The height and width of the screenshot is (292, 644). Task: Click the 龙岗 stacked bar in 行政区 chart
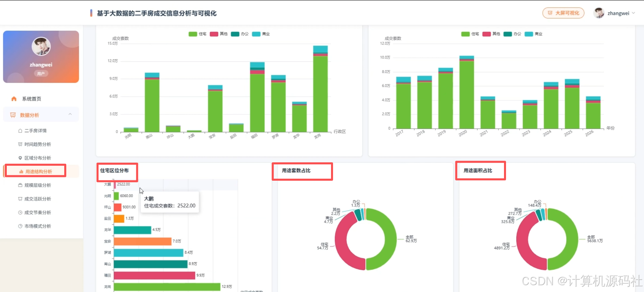point(320,89)
